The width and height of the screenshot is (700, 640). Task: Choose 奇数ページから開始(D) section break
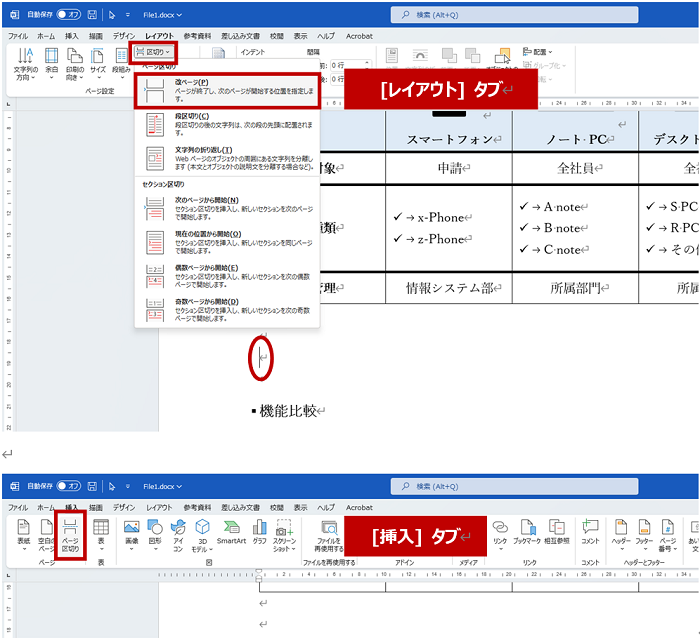[228, 307]
